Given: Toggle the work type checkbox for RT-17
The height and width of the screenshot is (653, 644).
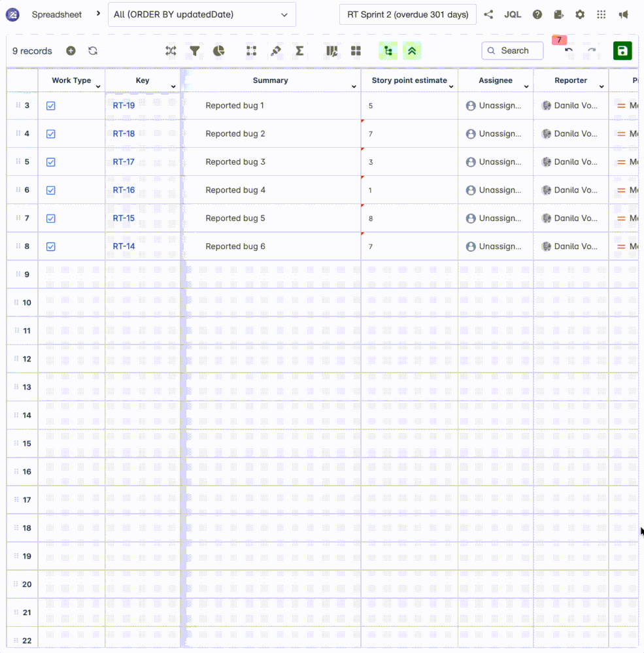Looking at the screenshot, I should (51, 162).
